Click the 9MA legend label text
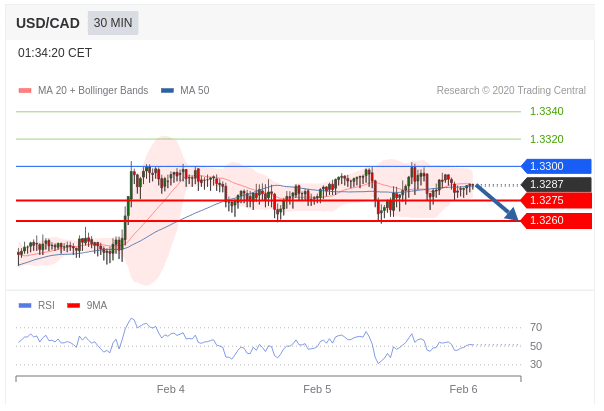The width and height of the screenshot is (604, 411). tap(97, 305)
